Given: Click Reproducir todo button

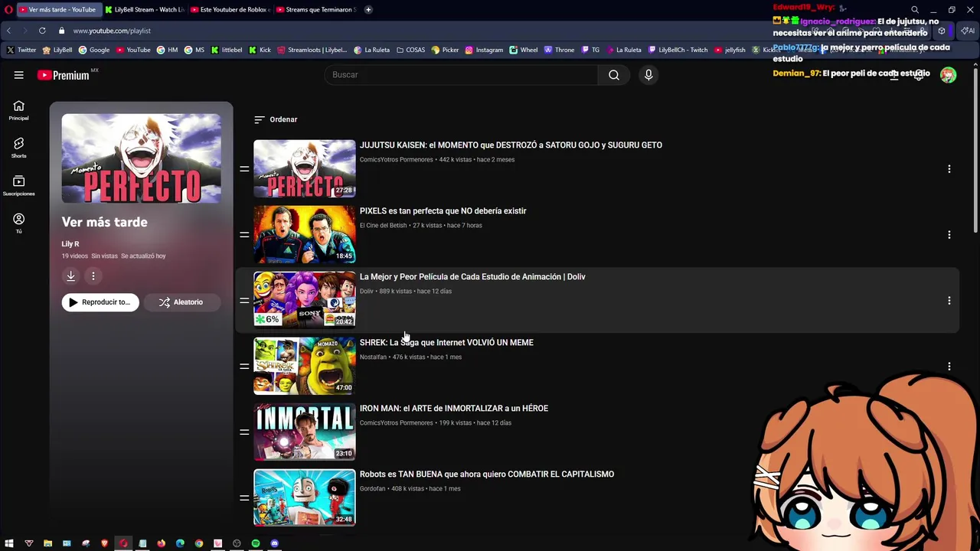Looking at the screenshot, I should click(x=100, y=302).
